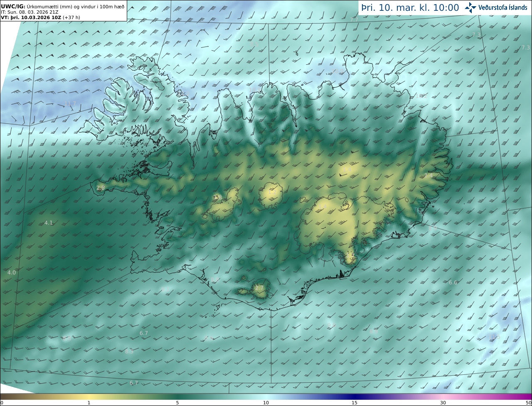Screen dimensions: 532x406
Task: Click the 11.7 value on the map
Action: pos(70,103)
